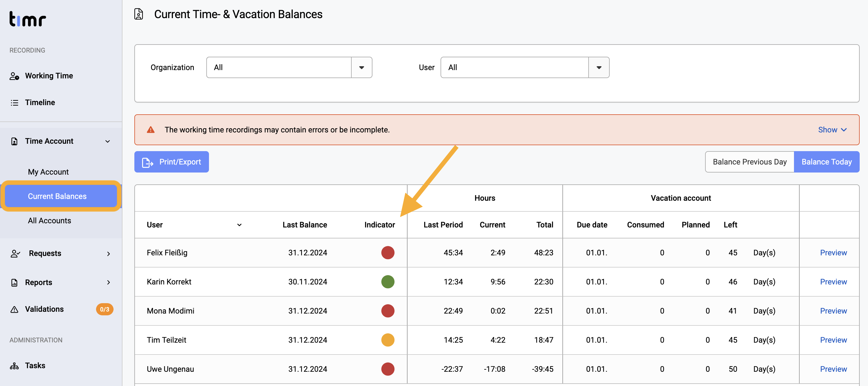Open Preview for Tim Teilzeit
Viewport: 868px width, 386px height.
click(x=833, y=340)
